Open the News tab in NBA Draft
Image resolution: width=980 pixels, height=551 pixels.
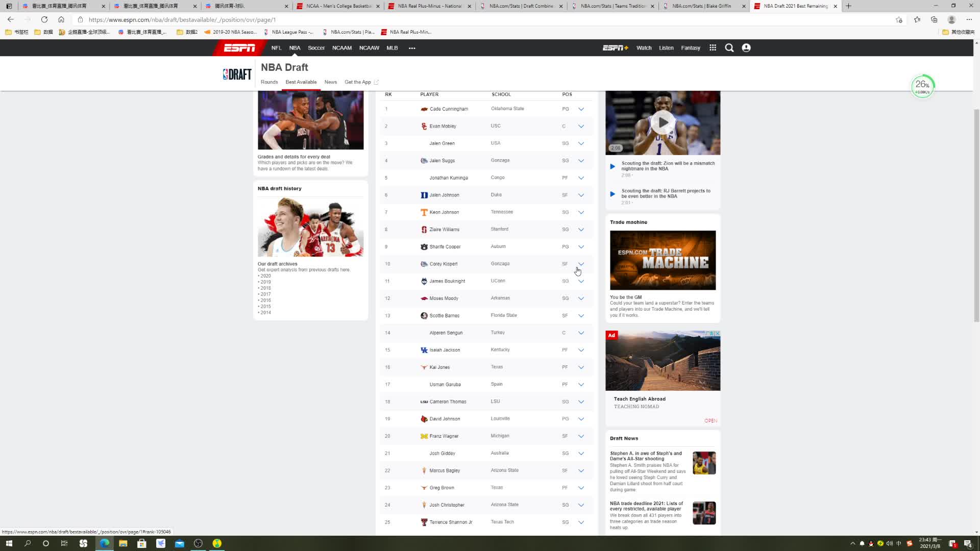coord(330,82)
